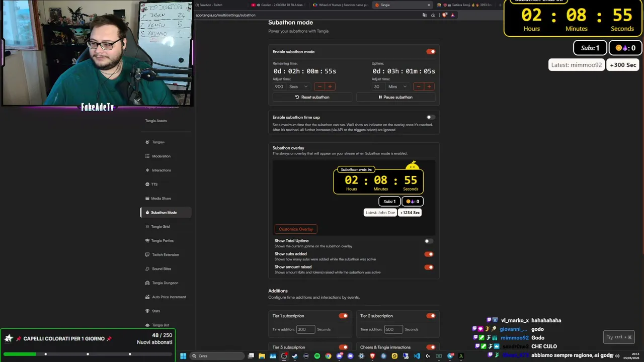Viewport: 644px width, 362px height.
Task: Open Twitch Extension in the sidebar
Action: tap(166, 255)
